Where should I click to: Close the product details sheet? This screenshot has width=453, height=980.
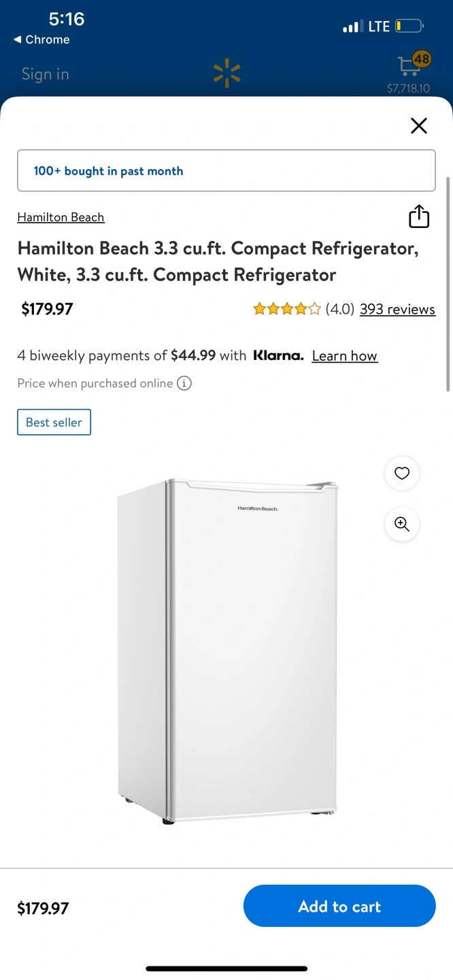419,125
